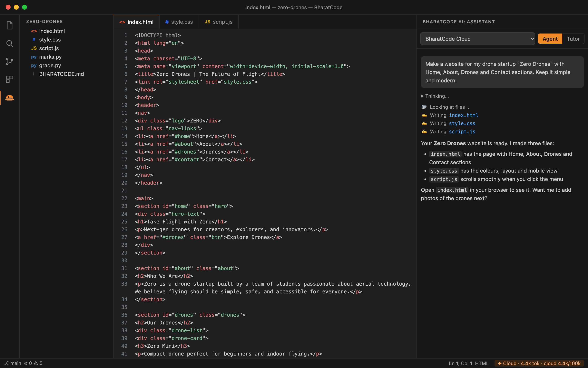The width and height of the screenshot is (588, 368).
Task: Click the HTML language mode in status bar
Action: pyautogui.click(x=482, y=363)
